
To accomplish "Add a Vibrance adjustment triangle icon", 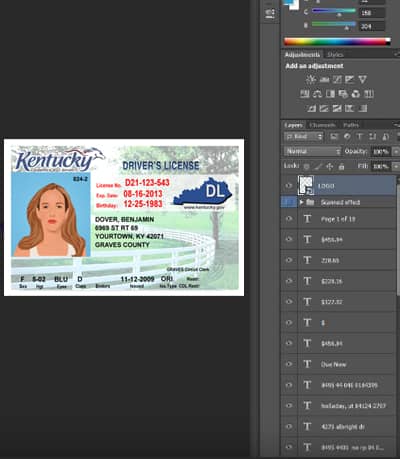I will pos(362,80).
